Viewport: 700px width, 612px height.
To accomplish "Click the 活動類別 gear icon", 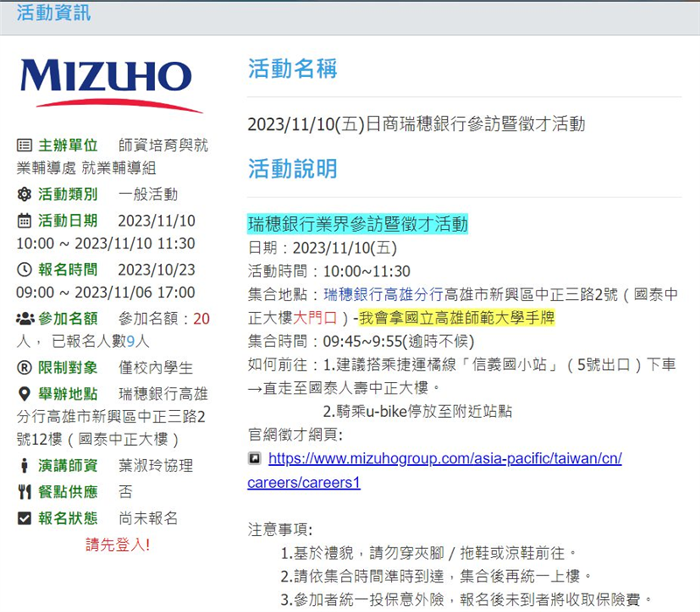I will 24,194.
